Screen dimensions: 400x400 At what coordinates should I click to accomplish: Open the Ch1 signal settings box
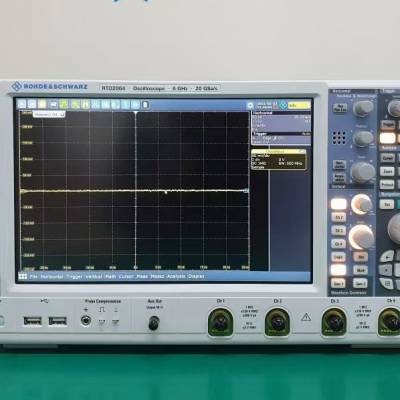[278, 160]
